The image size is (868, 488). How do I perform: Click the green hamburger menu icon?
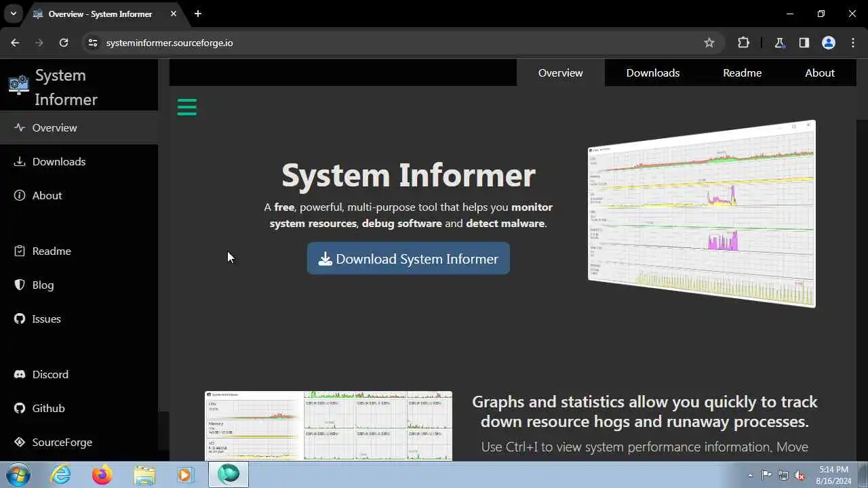(x=187, y=107)
